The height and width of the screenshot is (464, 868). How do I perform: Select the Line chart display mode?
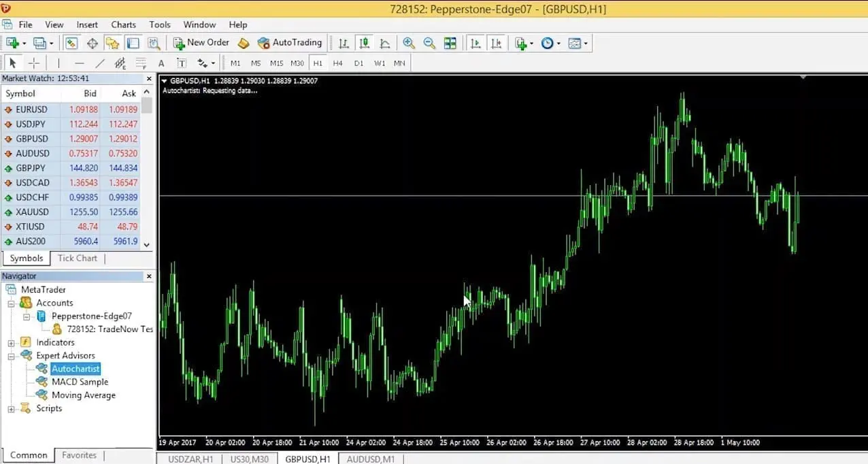[385, 42]
